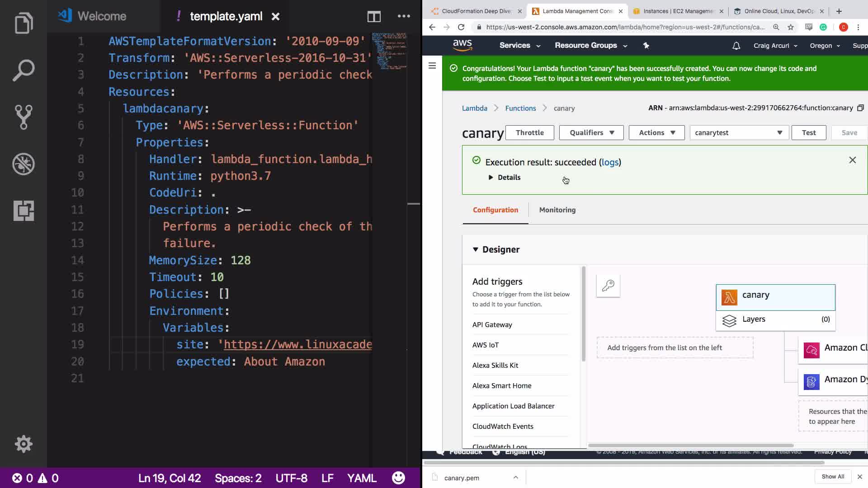
Task: Open the canarytest test event dropdown
Action: [x=739, y=133]
